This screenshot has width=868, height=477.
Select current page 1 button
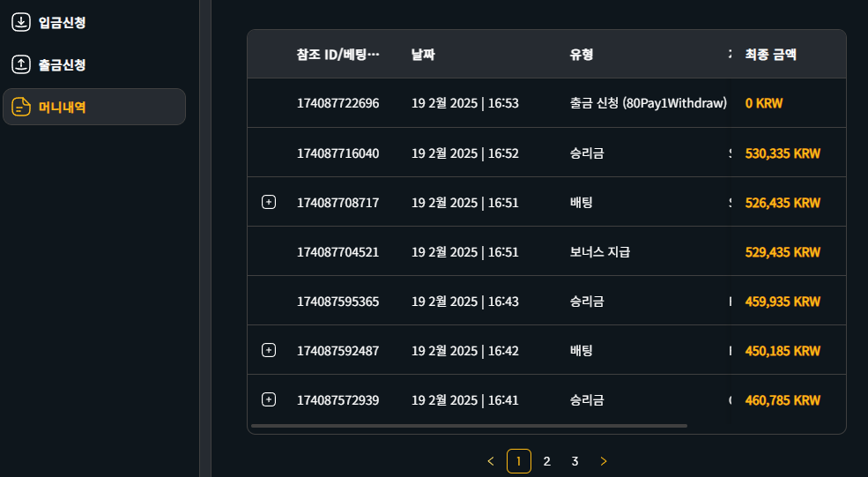click(519, 461)
